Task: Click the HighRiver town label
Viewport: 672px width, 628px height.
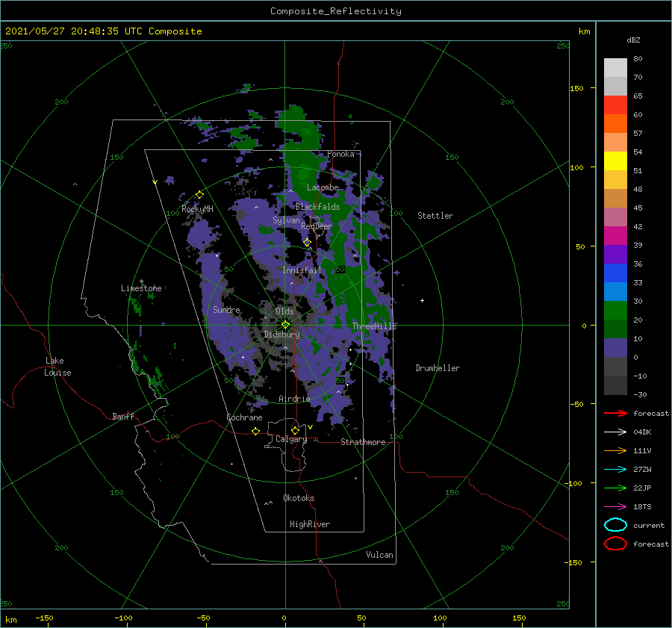Action: point(310,524)
